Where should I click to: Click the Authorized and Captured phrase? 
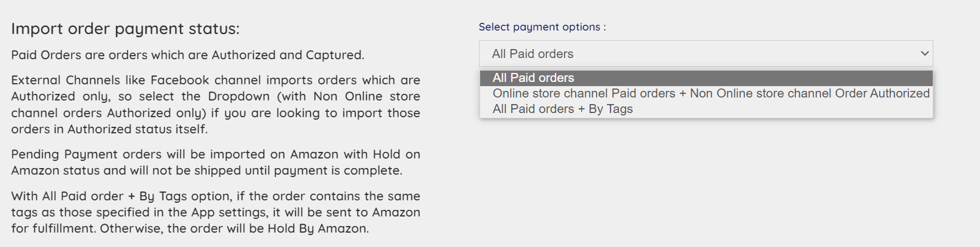pos(287,55)
